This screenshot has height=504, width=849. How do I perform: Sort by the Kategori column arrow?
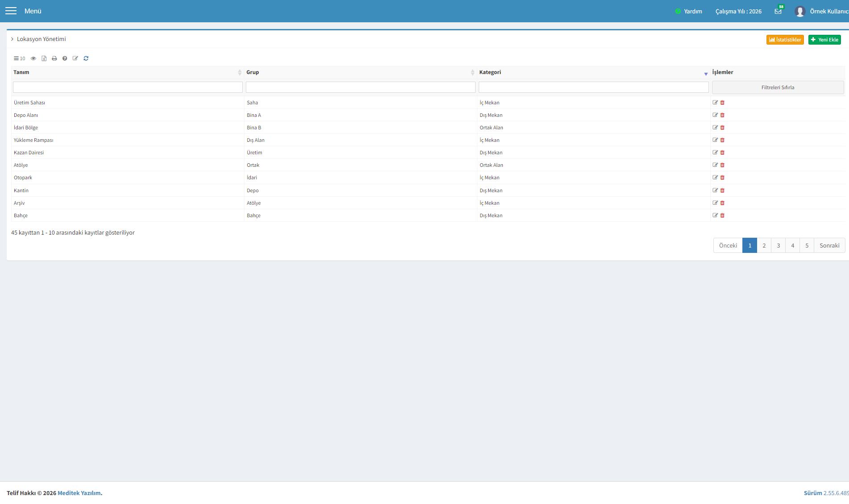[x=706, y=73]
